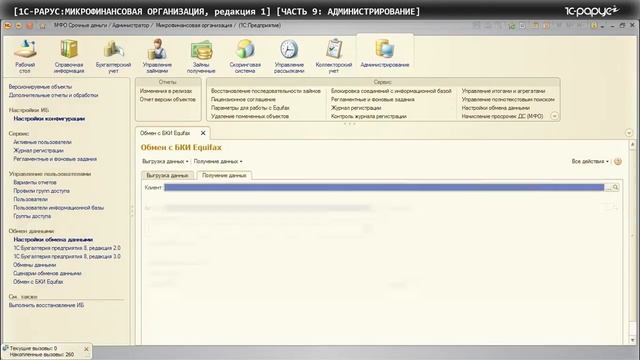
Task: Open Справочная информация section
Action: [x=69, y=56]
